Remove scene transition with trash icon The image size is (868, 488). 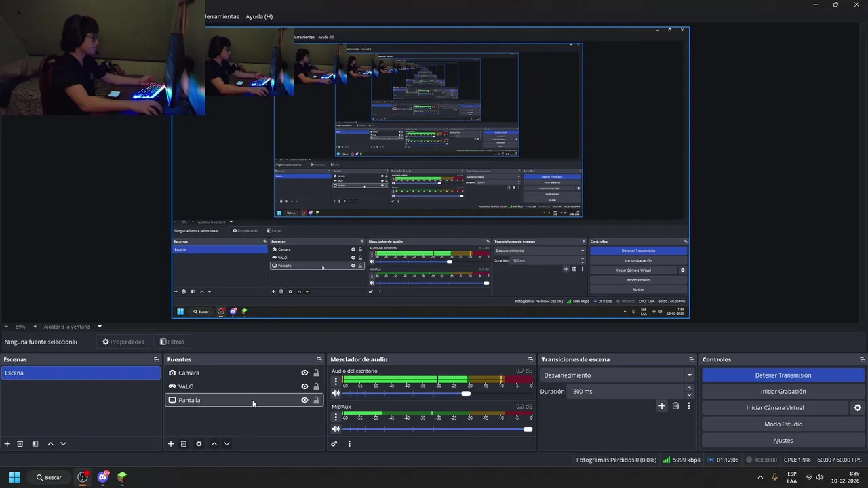[675, 406]
